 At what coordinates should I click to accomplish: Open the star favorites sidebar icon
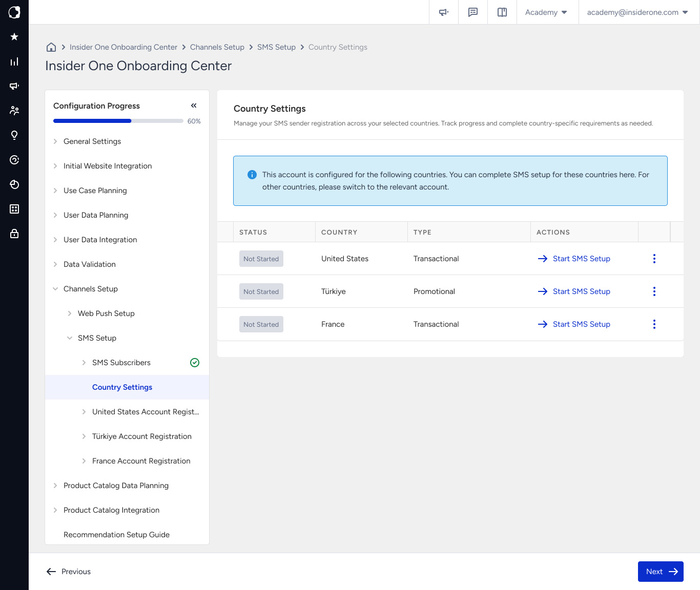[x=14, y=36]
